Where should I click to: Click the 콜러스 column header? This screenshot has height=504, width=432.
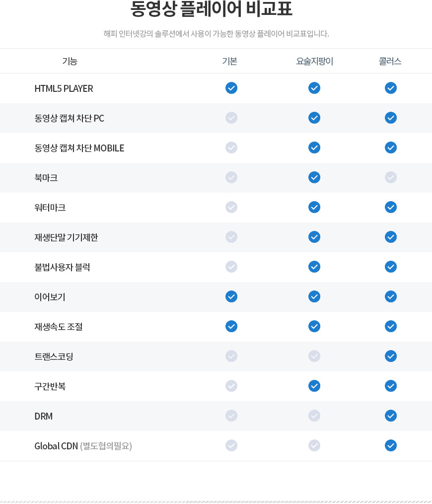(x=390, y=61)
